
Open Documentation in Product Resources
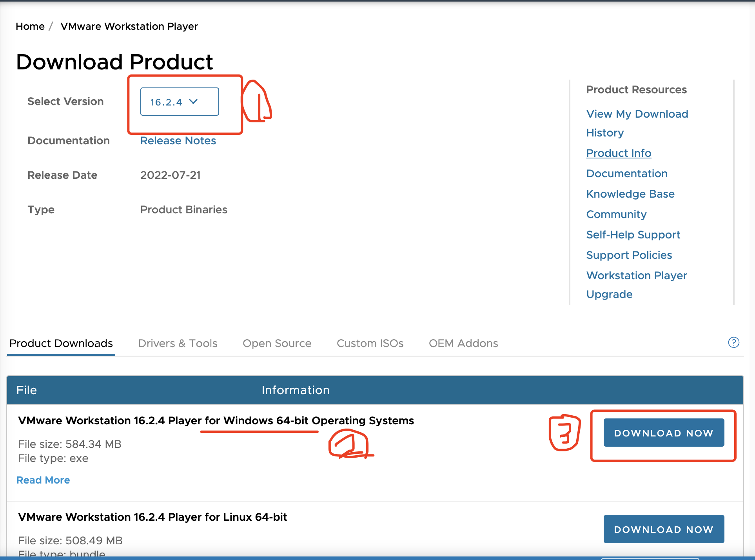(x=627, y=173)
